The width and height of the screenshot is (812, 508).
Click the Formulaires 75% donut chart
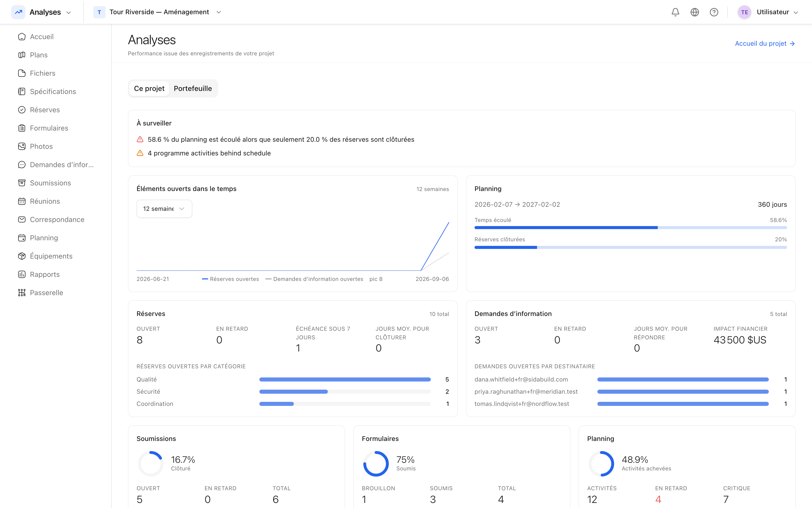pyautogui.click(x=376, y=464)
